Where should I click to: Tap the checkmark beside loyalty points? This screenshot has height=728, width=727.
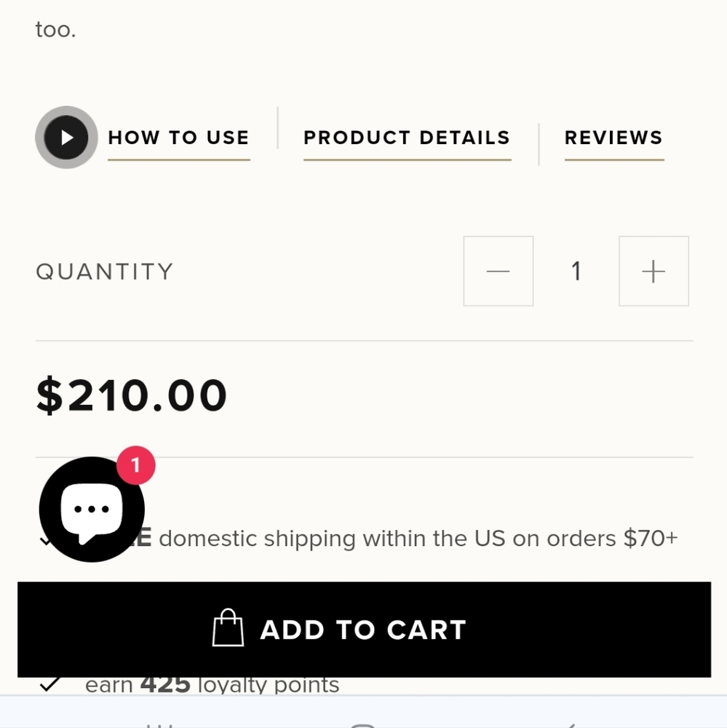click(50, 685)
